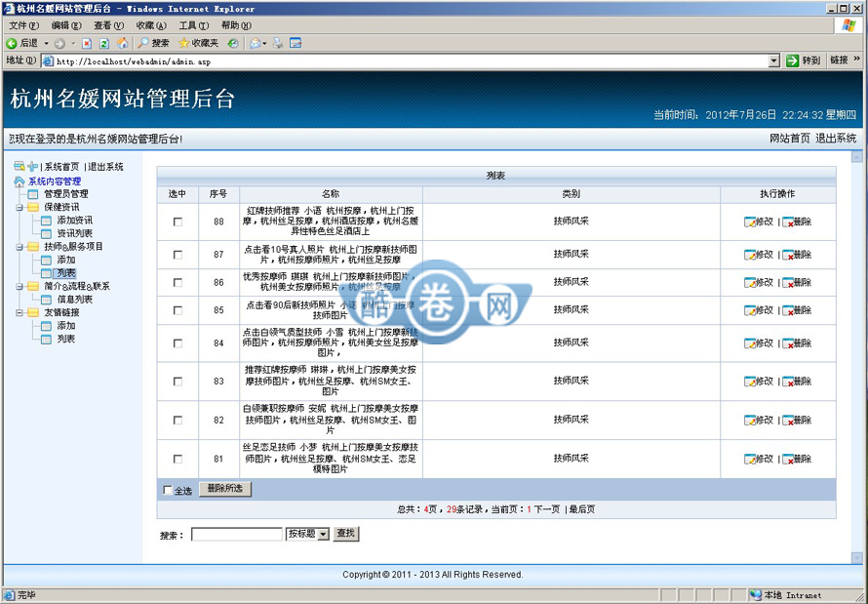The height and width of the screenshot is (604, 868).
Task: Click the 停止 (Stop) toolbar icon
Action: pos(86,43)
